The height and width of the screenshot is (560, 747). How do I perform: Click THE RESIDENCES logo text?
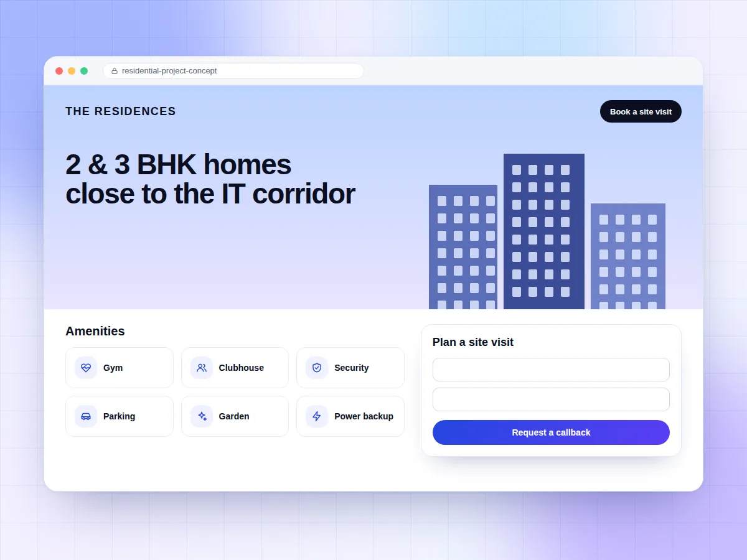(121, 111)
